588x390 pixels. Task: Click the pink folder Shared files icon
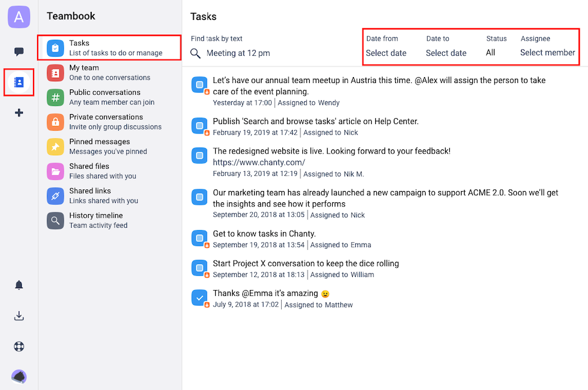click(x=55, y=171)
